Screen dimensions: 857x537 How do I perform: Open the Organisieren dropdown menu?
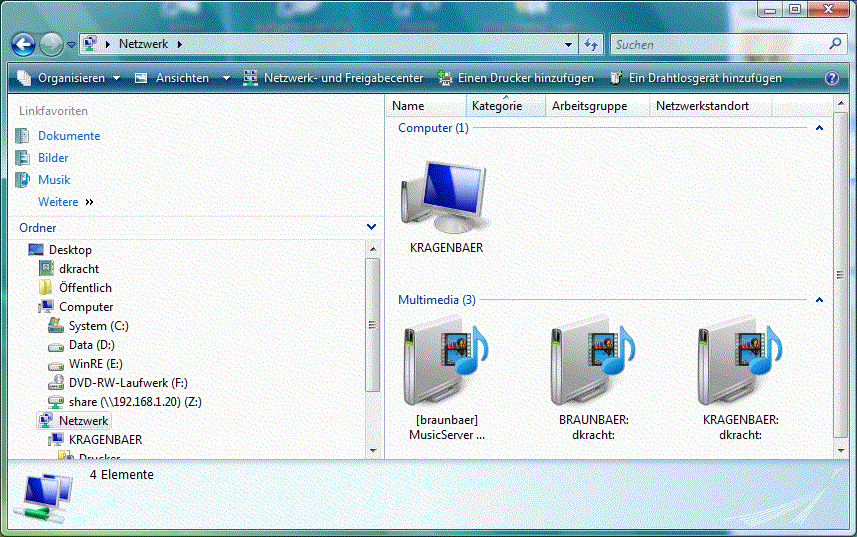coord(69,78)
